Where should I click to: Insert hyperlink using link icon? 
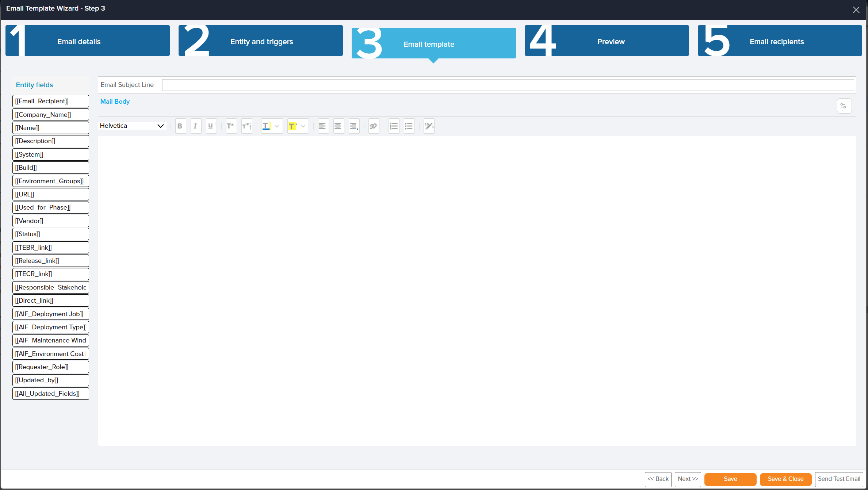373,126
